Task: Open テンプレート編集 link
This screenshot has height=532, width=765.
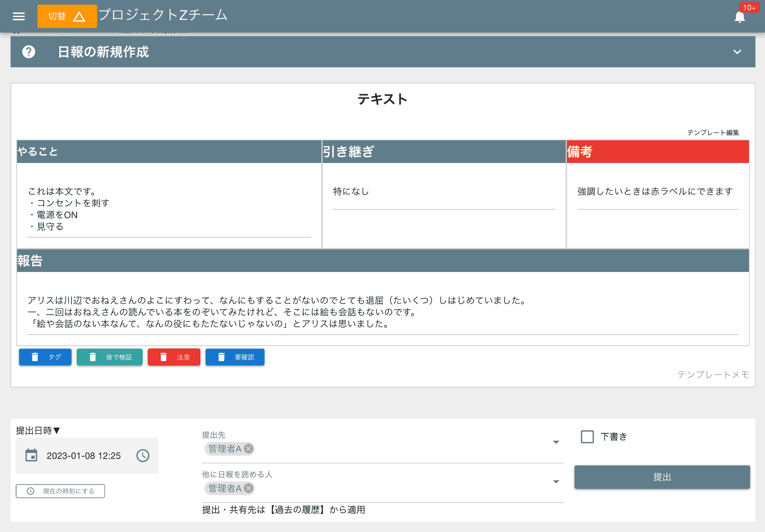Action: pos(713,133)
